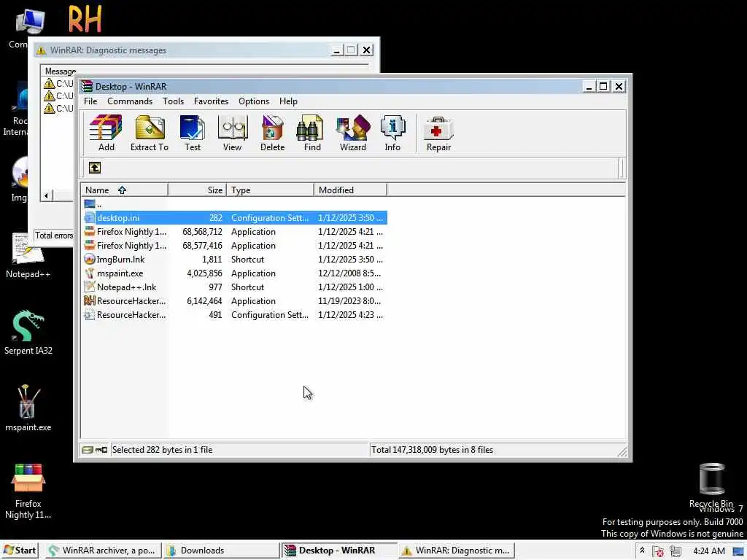This screenshot has height=560, width=747.
Task: Switch to Downloads taskbar button
Action: click(x=221, y=551)
